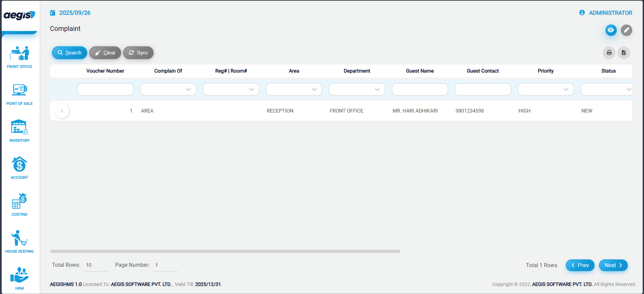Expand the Priority filter dropdown
The image size is (644, 294).
pos(546,89)
